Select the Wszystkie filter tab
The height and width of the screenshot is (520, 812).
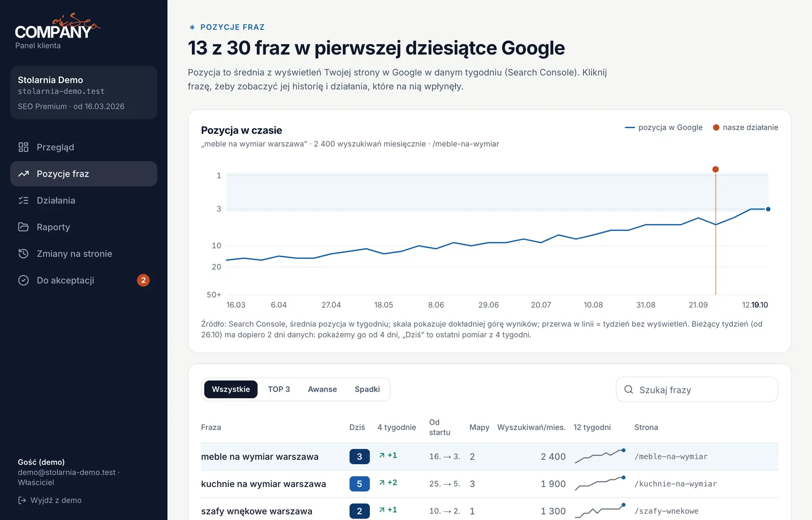coord(231,389)
